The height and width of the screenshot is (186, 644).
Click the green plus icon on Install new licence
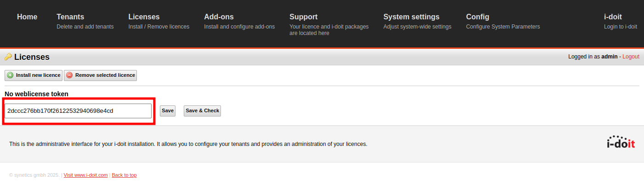(x=10, y=75)
